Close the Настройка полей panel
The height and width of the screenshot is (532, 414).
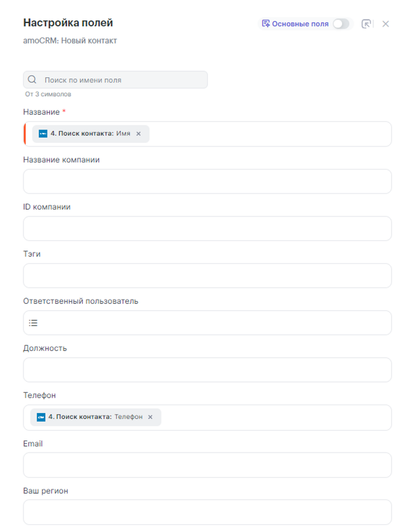(385, 24)
